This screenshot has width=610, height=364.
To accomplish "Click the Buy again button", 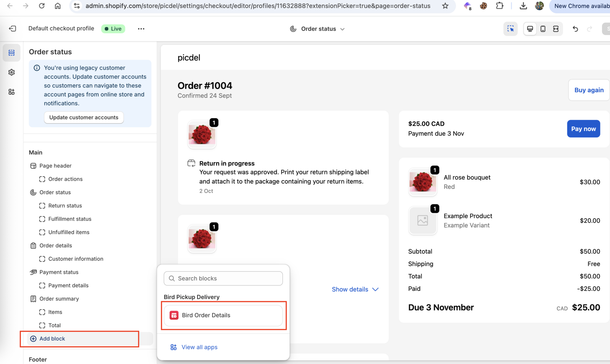I will [x=589, y=90].
